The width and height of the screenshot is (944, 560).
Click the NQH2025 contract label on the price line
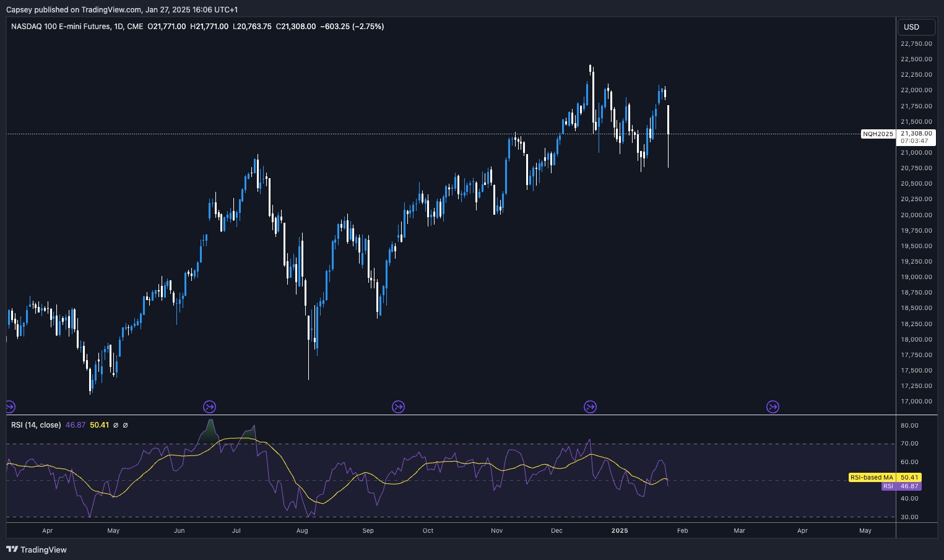(877, 134)
